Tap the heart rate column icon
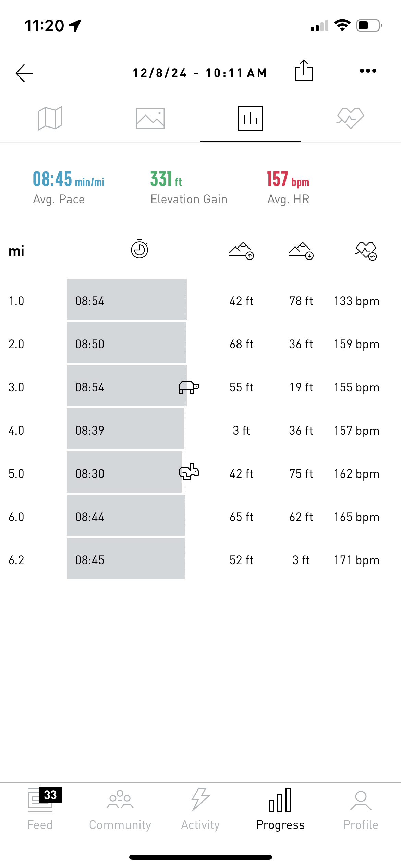 tap(366, 251)
